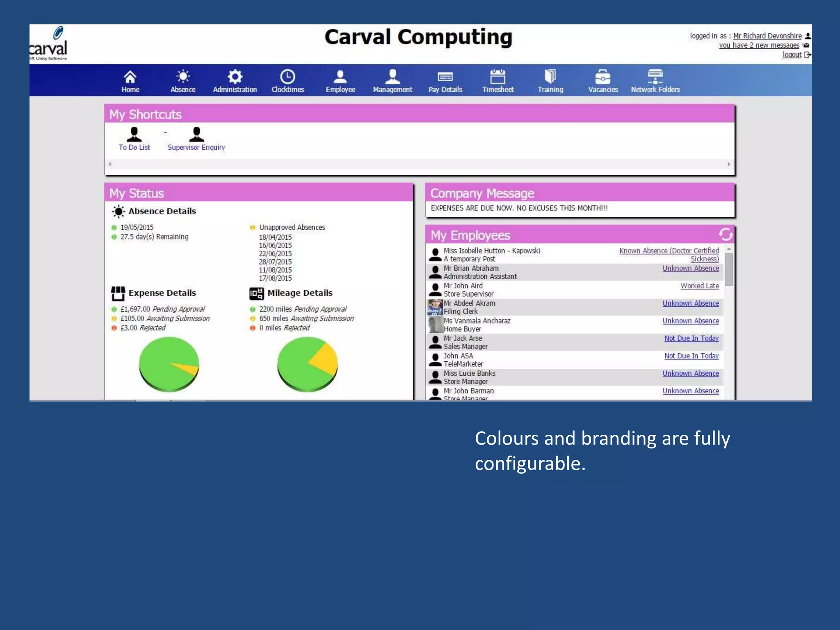The image size is (840, 630).
Task: Open Supervisor Enquiry shortcut
Action: click(x=196, y=139)
